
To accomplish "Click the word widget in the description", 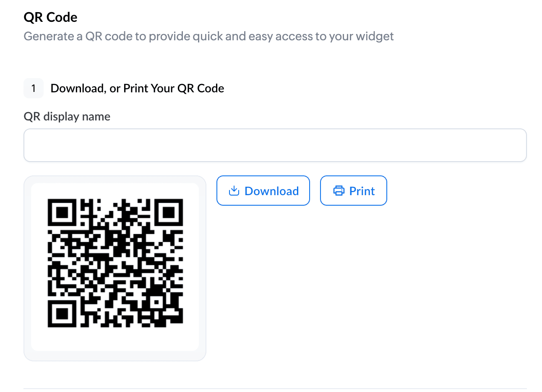I will coord(375,37).
